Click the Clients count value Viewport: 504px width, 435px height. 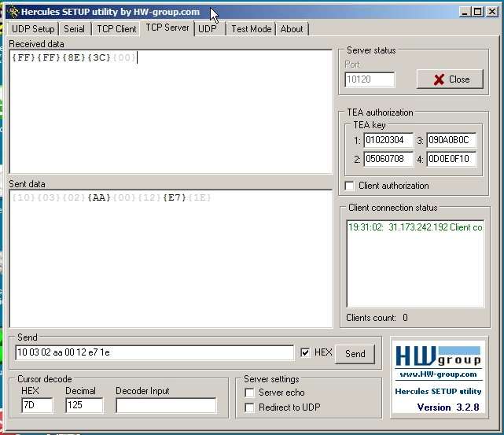(405, 318)
